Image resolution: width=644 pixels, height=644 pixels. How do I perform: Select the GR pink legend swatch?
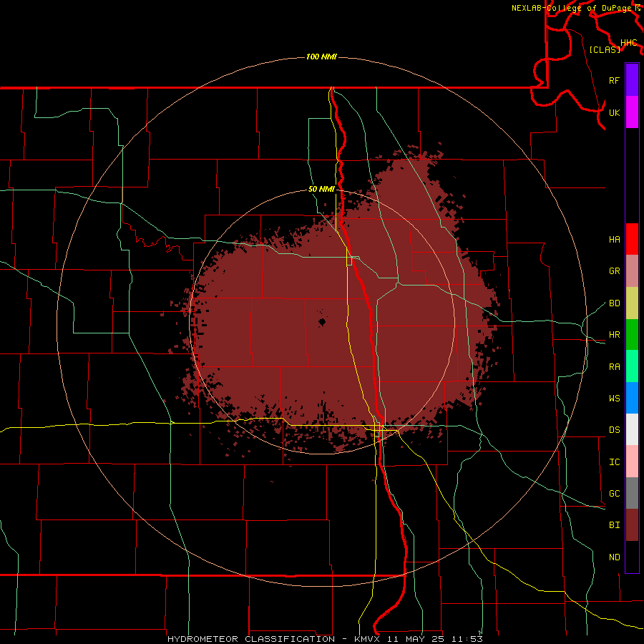[632, 270]
